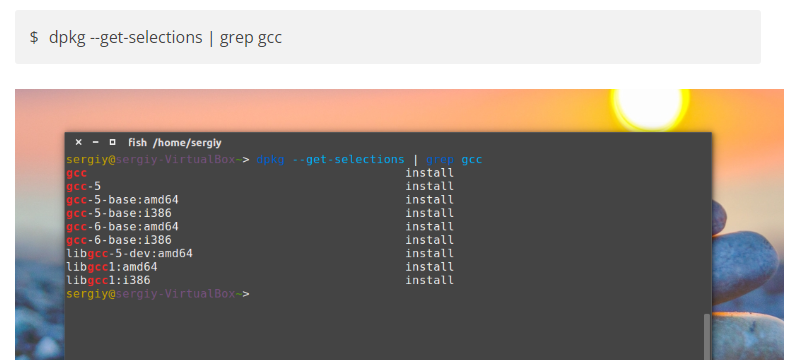The height and width of the screenshot is (360, 792).
Task: Click the dollar sign in code block
Action: (x=34, y=37)
